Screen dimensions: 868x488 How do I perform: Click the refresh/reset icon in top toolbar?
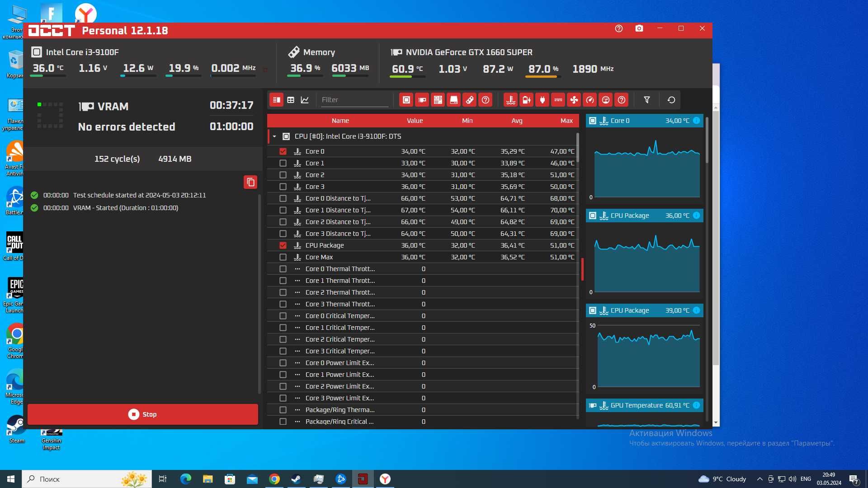click(x=671, y=99)
